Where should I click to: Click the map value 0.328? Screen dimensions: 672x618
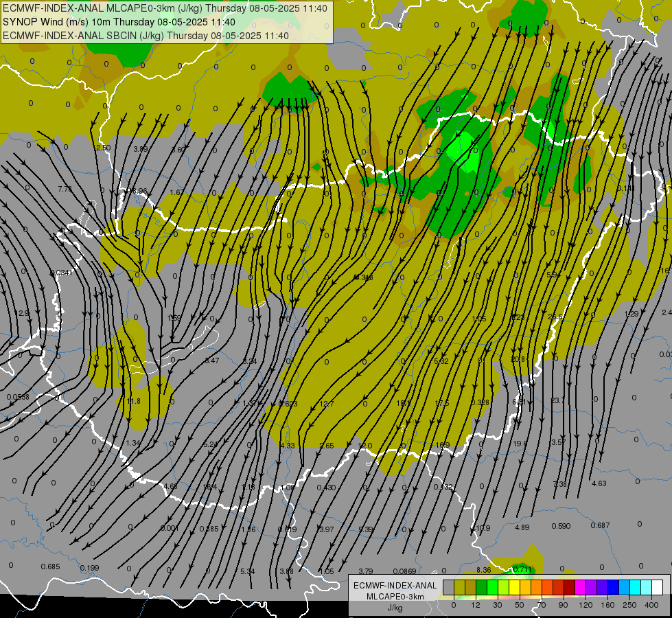pyautogui.click(x=480, y=402)
